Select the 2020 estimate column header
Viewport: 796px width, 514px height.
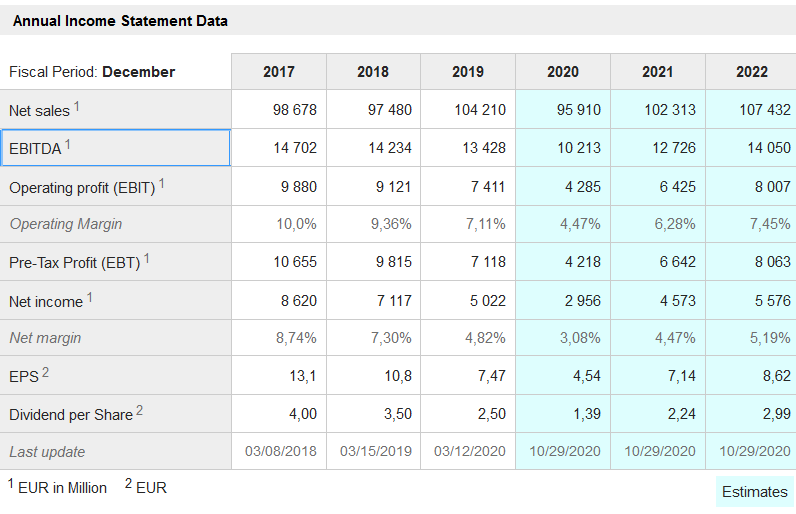[562, 71]
